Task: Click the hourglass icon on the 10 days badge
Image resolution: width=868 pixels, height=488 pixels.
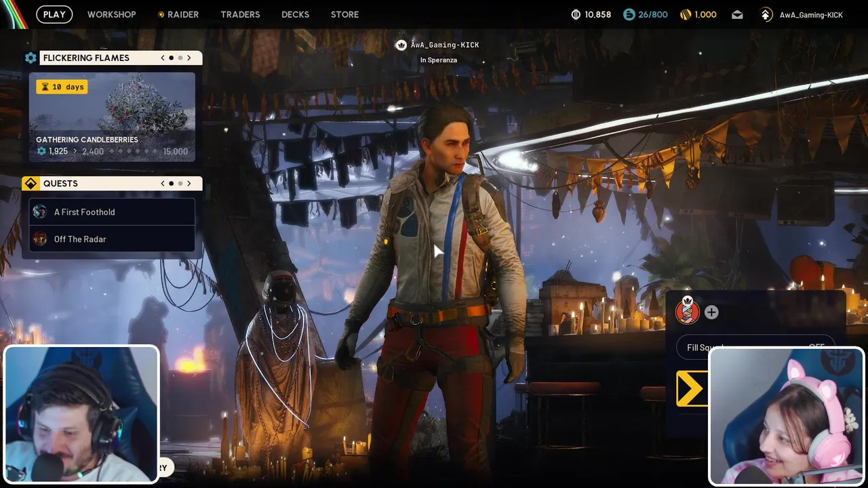Action: click(45, 87)
